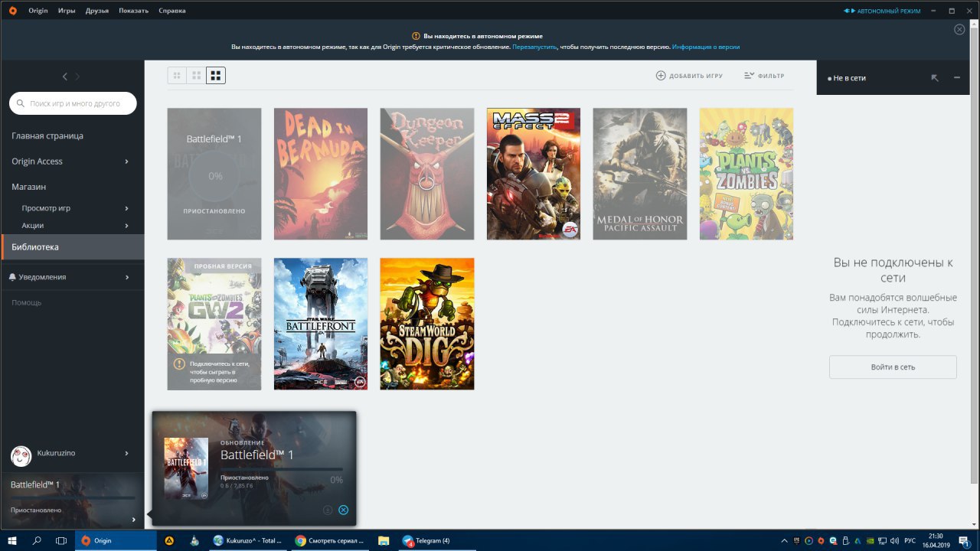Click the Не в сети status label

pos(849,78)
